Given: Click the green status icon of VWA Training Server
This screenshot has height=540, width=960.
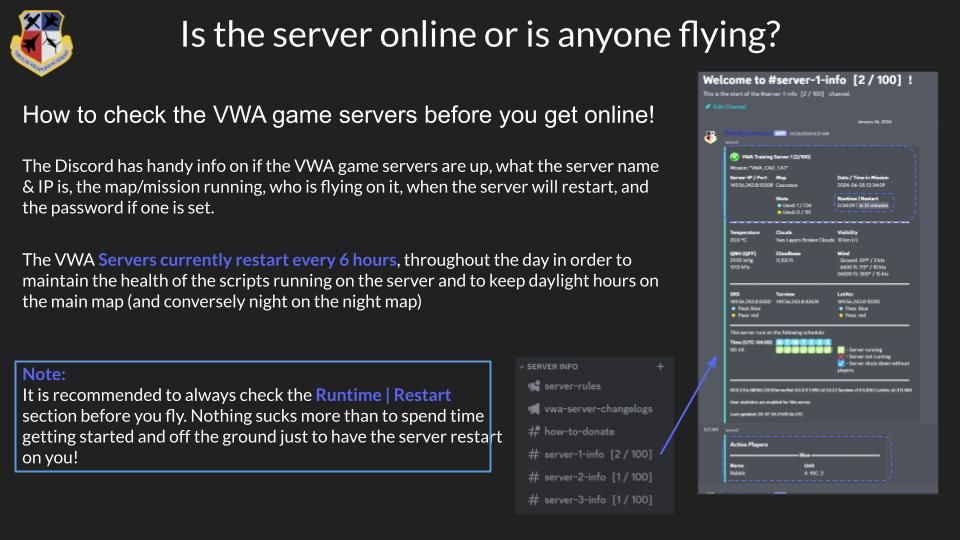Looking at the screenshot, I should pyautogui.click(x=734, y=157).
